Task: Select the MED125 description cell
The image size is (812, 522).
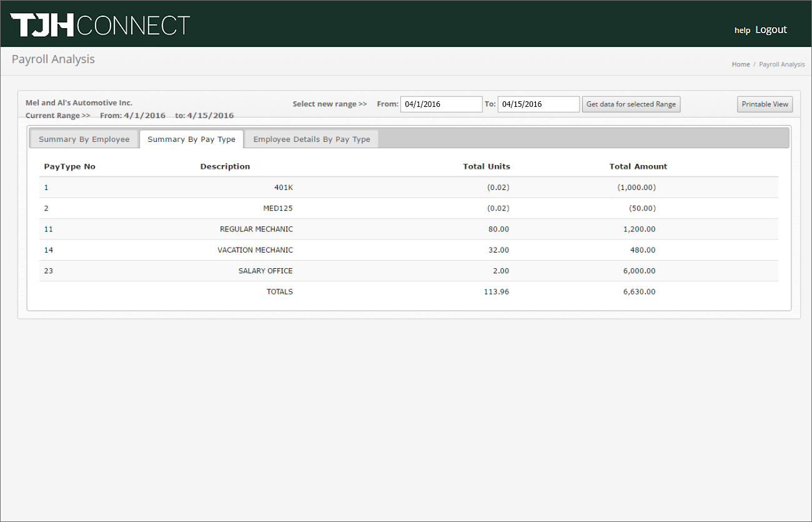Action: coord(278,208)
